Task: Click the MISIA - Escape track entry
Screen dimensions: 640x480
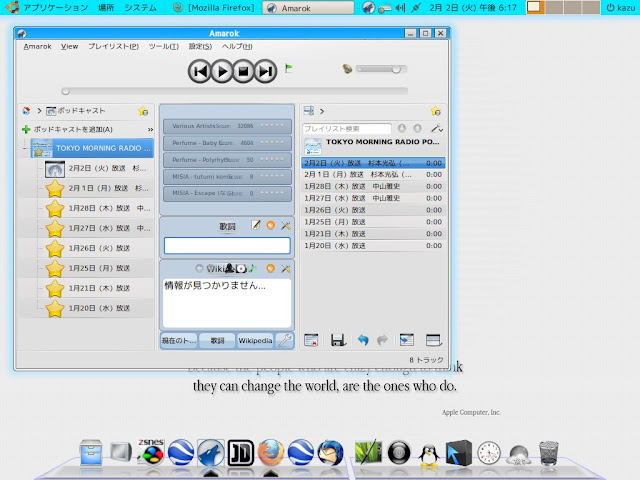Action: point(227,193)
